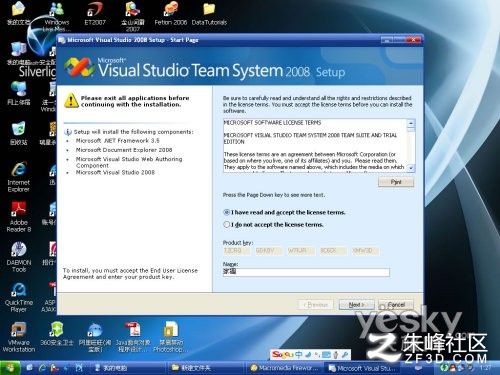
Task: Click the Sogou logo on the IME bar
Action: coord(283,355)
